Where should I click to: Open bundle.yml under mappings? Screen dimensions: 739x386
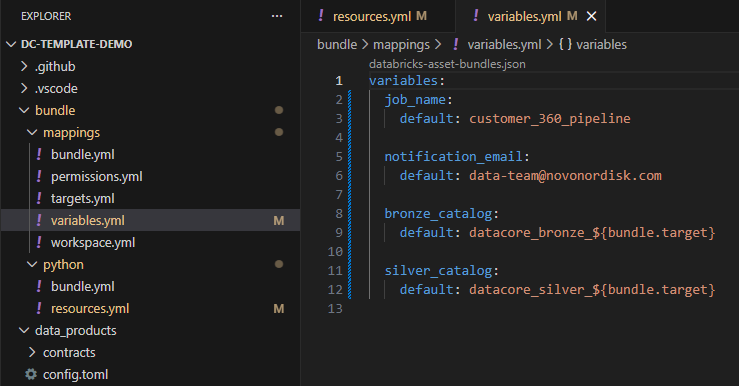(x=82, y=155)
